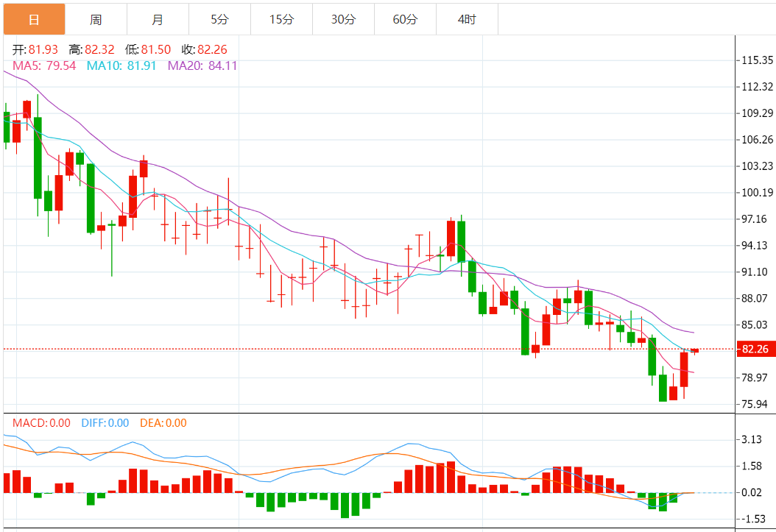Click the red 82.26 current price tag
The image size is (776, 532).
tap(755, 349)
